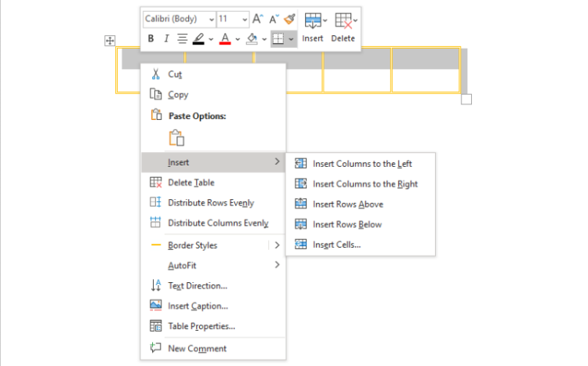The height and width of the screenshot is (366, 588).
Task: Click the paragraph alignment icon
Action: pyautogui.click(x=182, y=38)
